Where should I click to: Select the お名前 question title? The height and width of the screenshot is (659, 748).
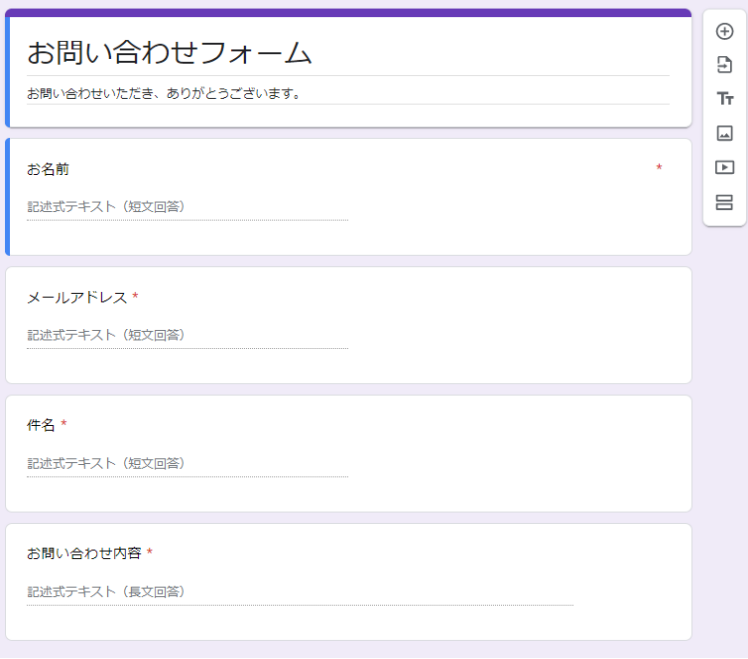click(x=48, y=169)
